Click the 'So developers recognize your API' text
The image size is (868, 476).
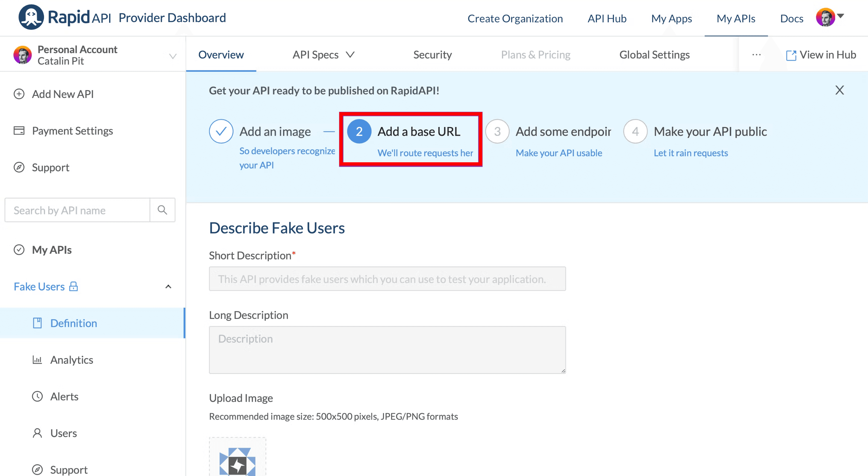pyautogui.click(x=287, y=158)
